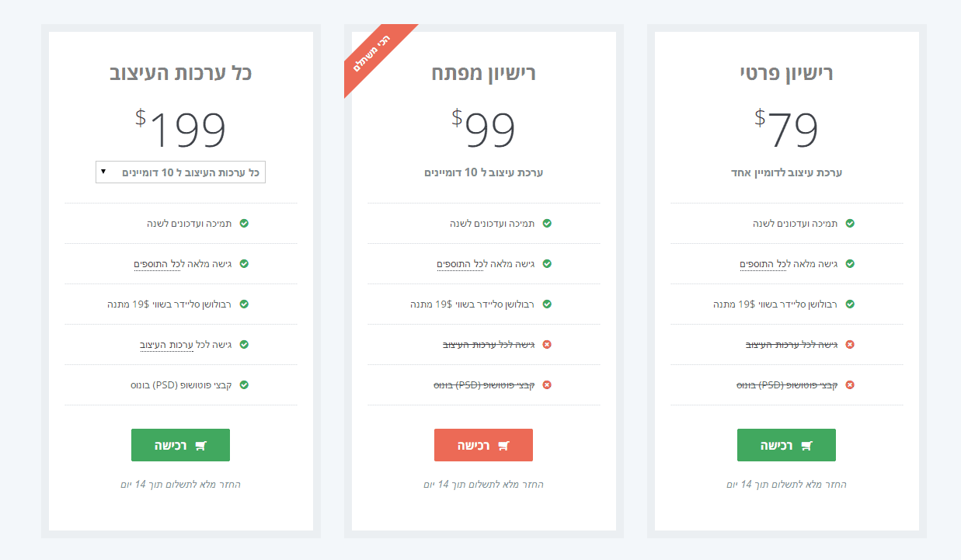Screen dimensions: 961x560
Task: Click the green רכישה button under the $79 plan
Action: [786, 445]
